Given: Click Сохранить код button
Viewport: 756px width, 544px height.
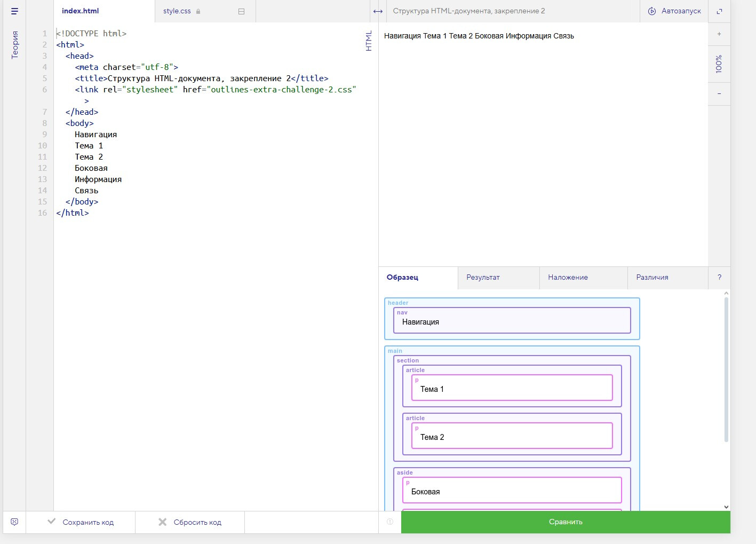Looking at the screenshot, I should pos(81,522).
